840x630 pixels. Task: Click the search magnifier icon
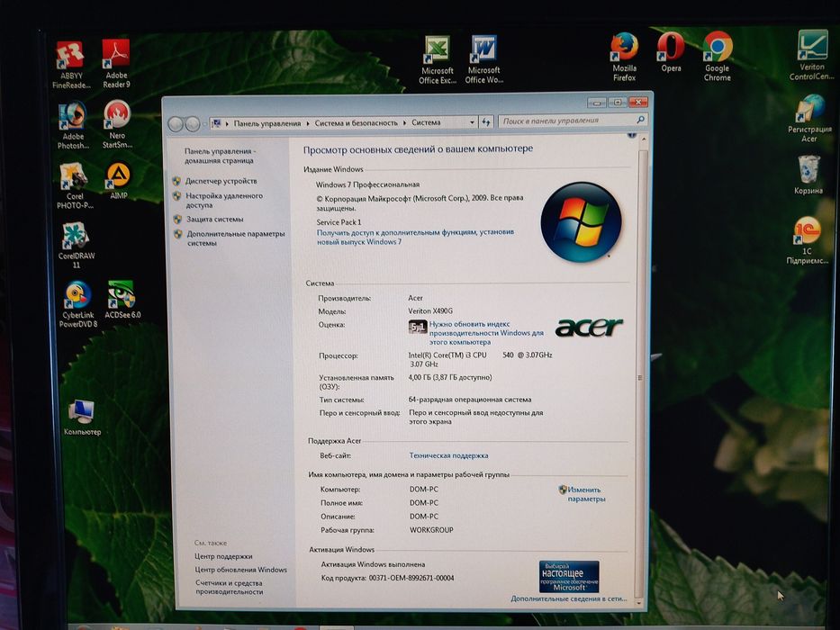click(x=640, y=120)
